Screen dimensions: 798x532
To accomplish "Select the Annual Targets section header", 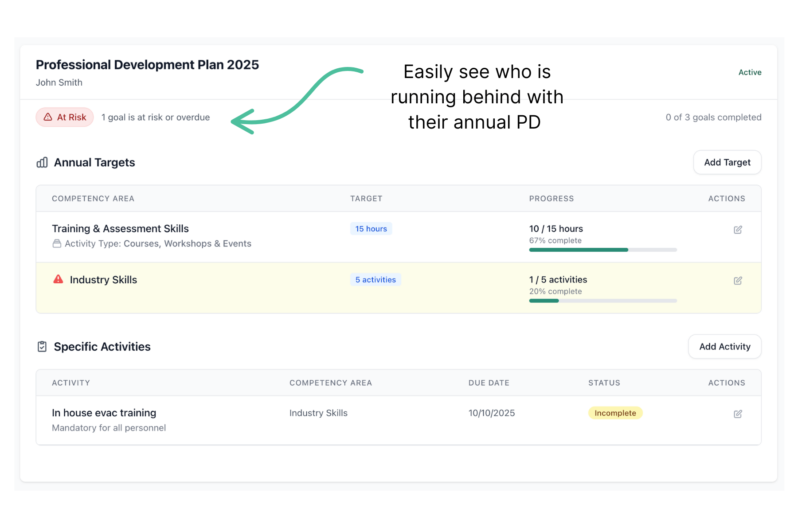I will coord(94,162).
